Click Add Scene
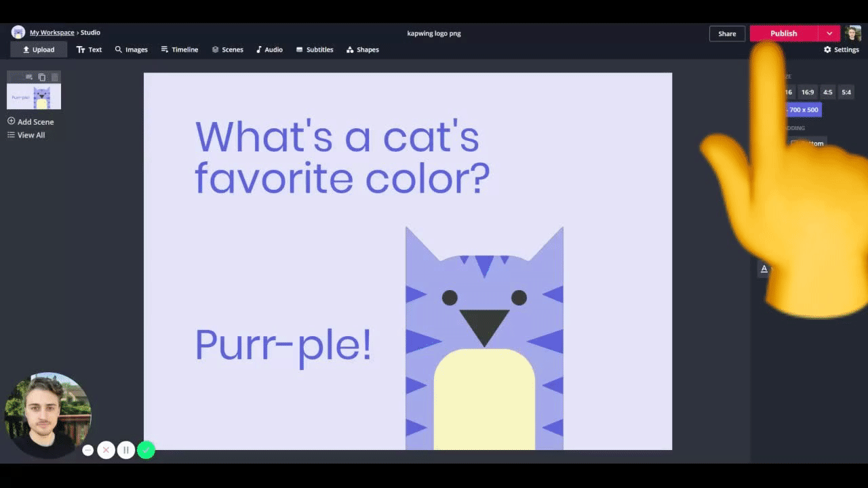This screenshot has width=868, height=488. [31, 122]
